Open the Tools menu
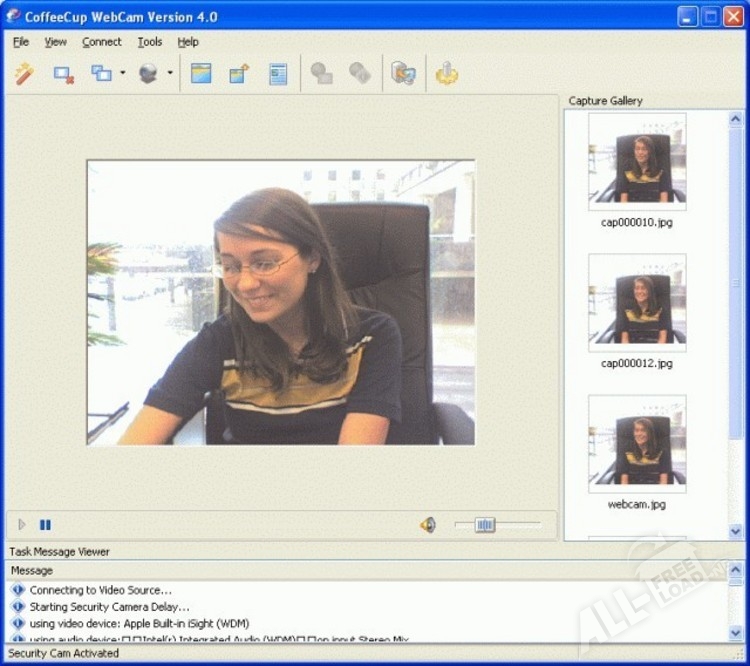 (150, 42)
